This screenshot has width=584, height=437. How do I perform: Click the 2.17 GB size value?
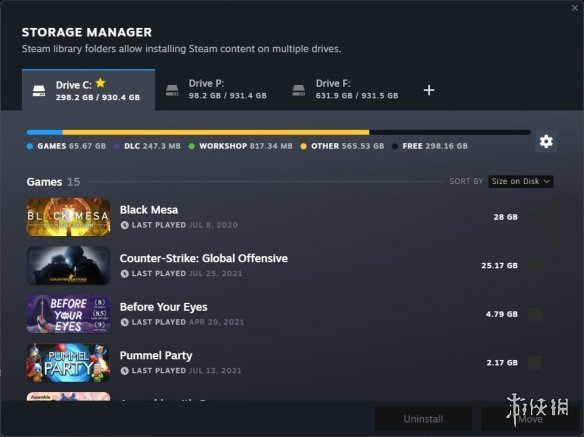(502, 362)
